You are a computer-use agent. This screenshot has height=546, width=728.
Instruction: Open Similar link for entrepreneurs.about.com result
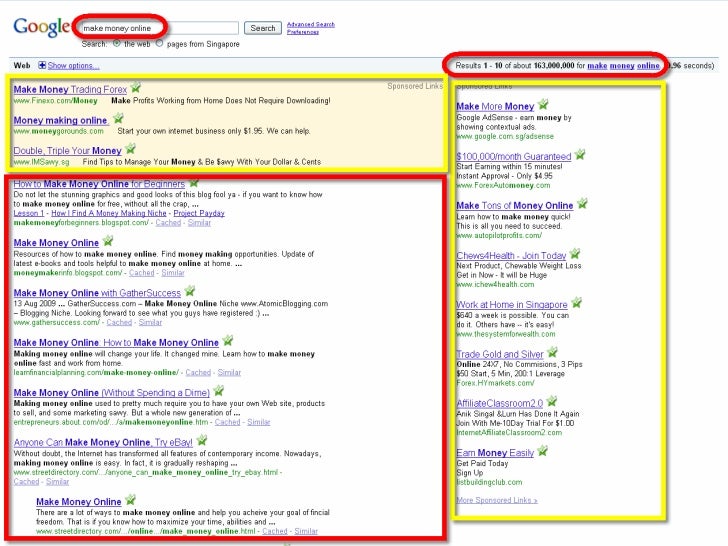tap(259, 422)
